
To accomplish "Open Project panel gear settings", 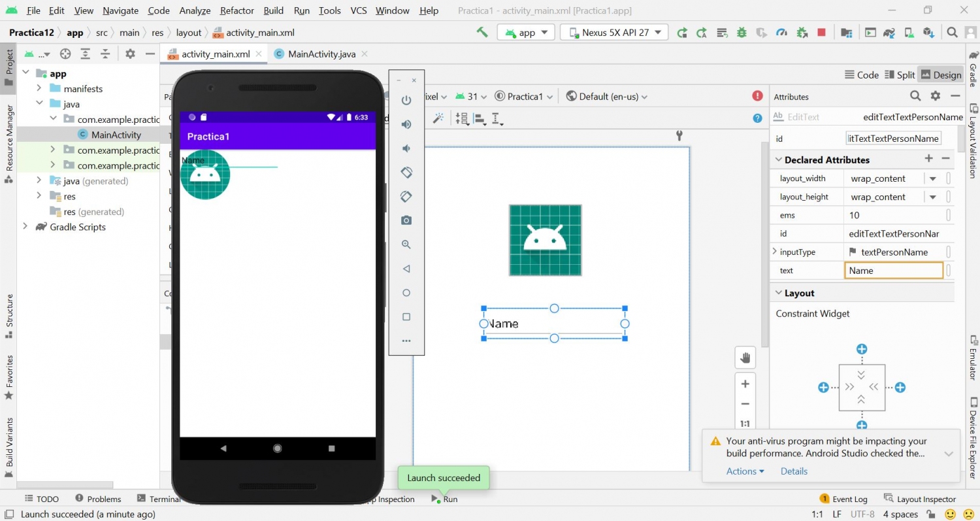I will pos(130,54).
